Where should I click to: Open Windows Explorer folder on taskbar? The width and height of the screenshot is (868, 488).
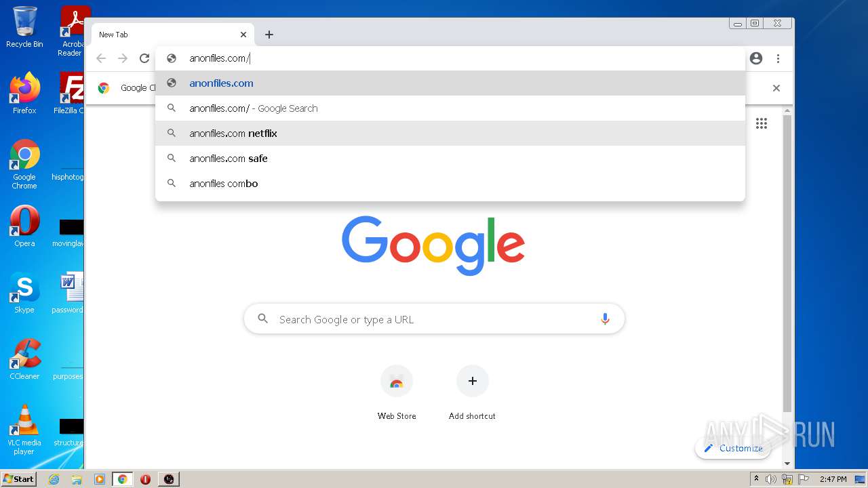[77, 479]
